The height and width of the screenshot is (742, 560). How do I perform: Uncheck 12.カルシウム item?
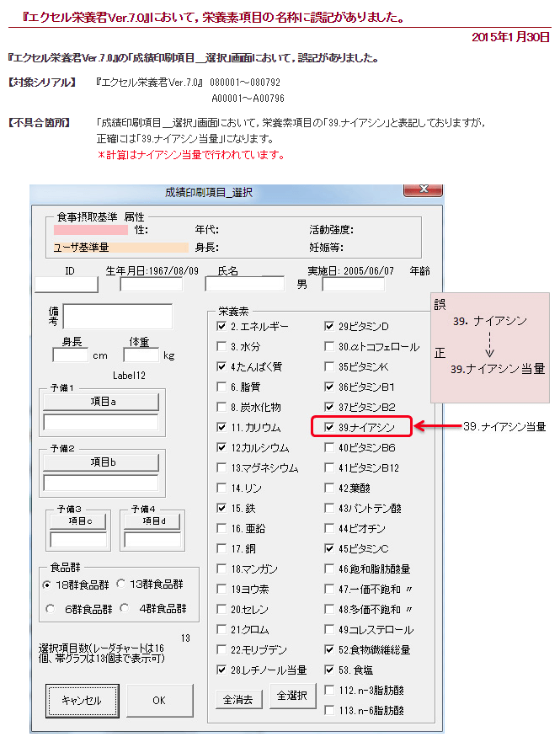(221, 448)
